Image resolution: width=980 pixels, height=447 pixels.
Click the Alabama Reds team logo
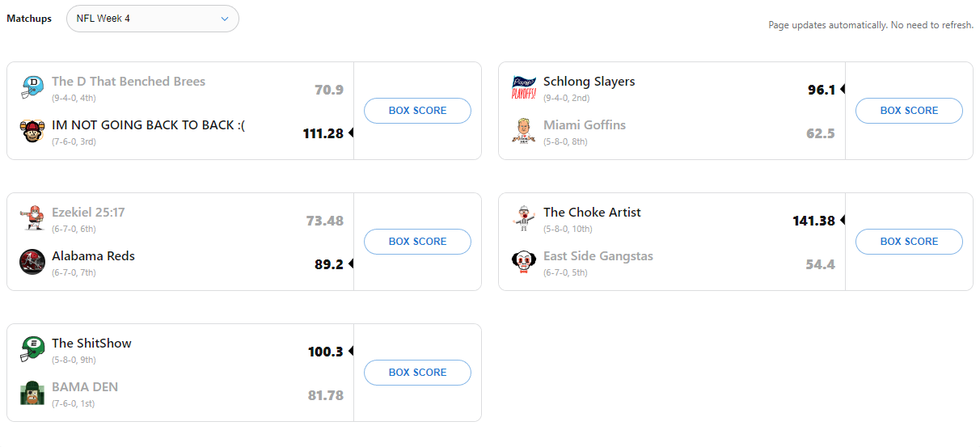click(32, 261)
